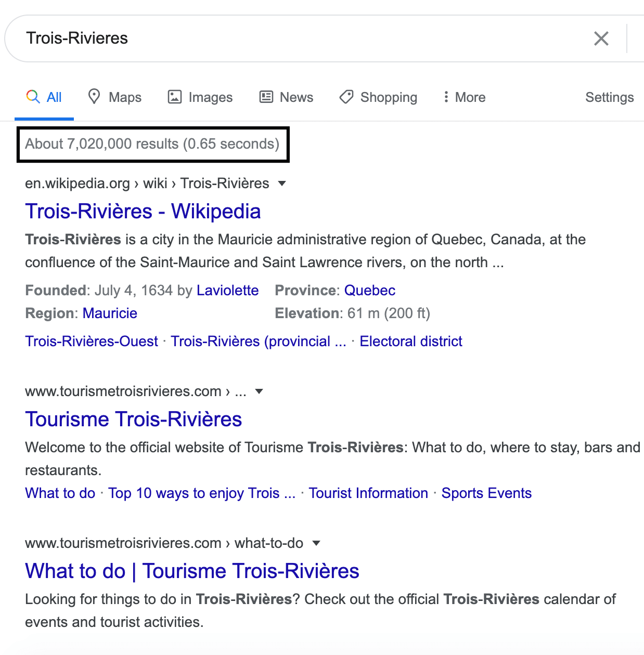Image resolution: width=644 pixels, height=655 pixels.
Task: Open the Shopping tab
Action: coord(378,97)
